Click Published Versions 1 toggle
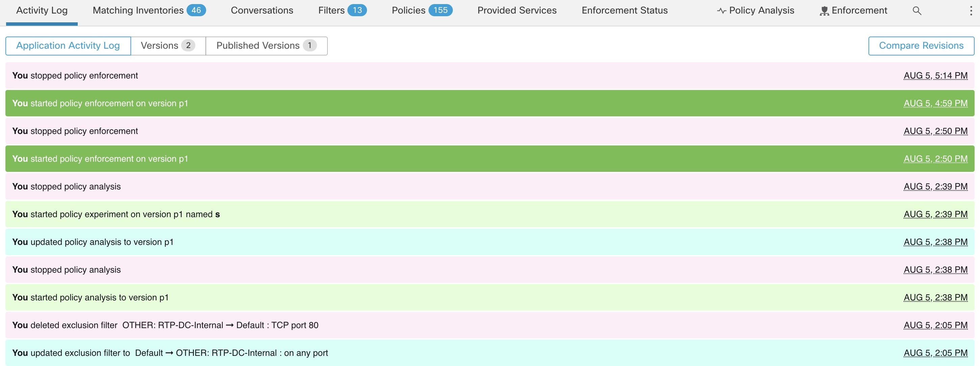980x366 pixels. click(266, 45)
